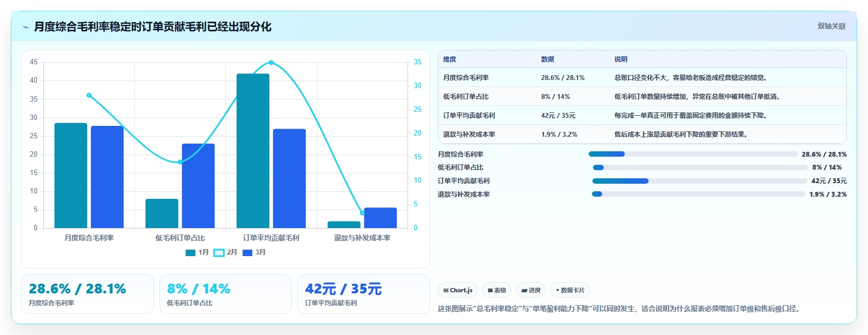Click the 数据卡片 tag chip
The width and height of the screenshot is (868, 335).
[570, 290]
